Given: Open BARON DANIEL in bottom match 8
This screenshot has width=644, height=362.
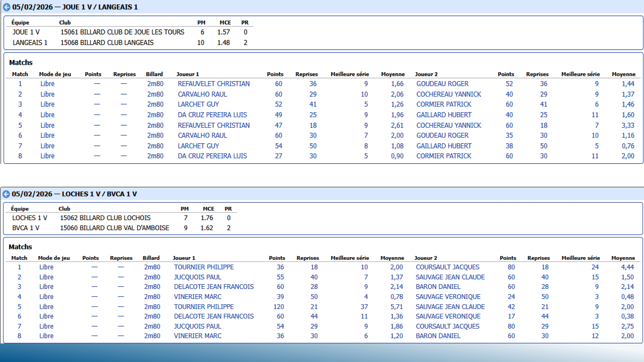Looking at the screenshot, I should [438, 336].
